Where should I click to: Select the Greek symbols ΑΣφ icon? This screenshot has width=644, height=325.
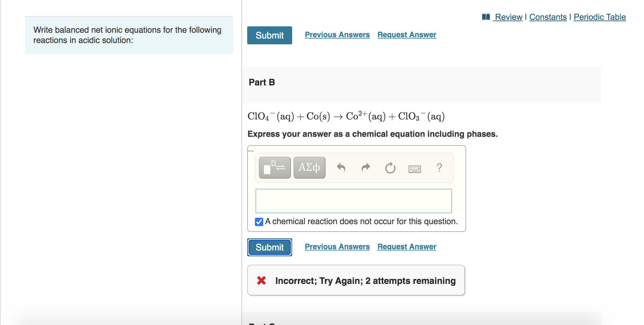(x=309, y=167)
